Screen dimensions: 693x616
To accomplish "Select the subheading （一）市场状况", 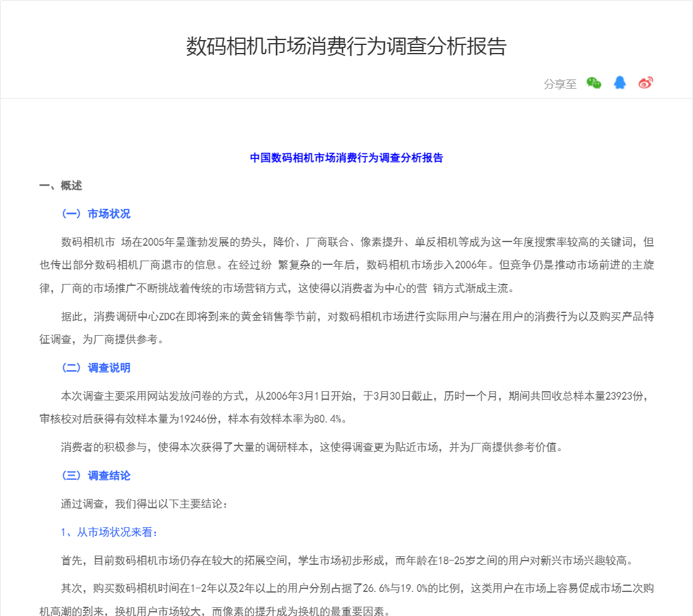I will pyautogui.click(x=95, y=214).
